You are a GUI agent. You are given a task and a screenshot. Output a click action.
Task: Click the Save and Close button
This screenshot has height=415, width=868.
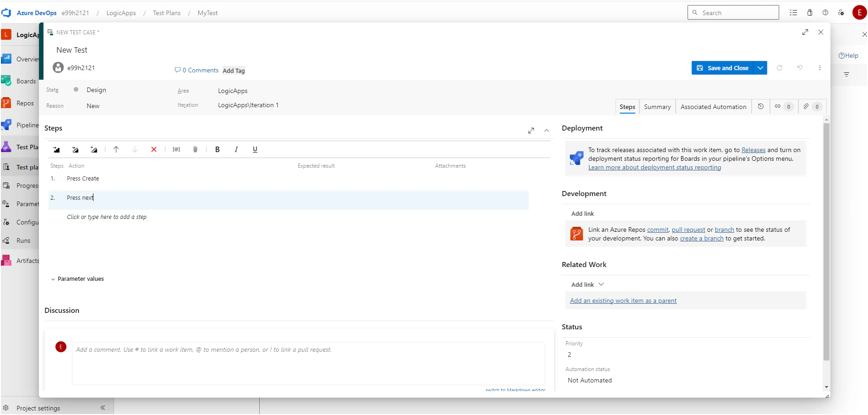pyautogui.click(x=722, y=68)
